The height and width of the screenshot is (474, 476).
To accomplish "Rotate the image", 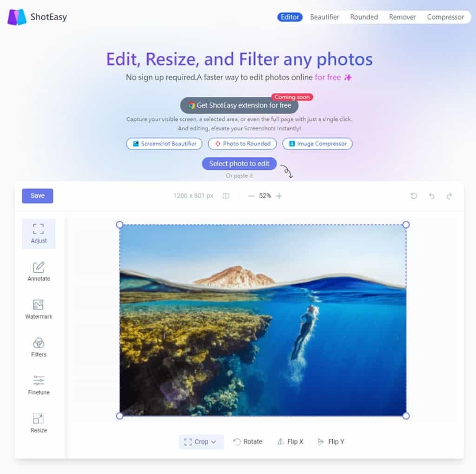I will coord(248,441).
